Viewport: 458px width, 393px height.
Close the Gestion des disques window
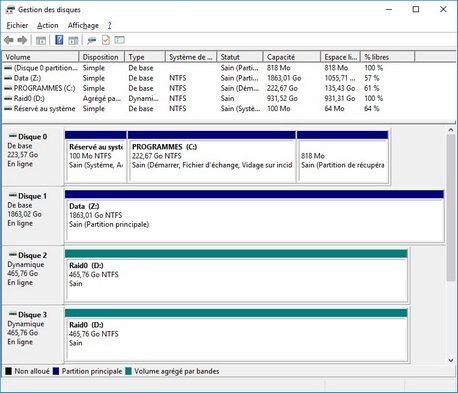[443, 9]
